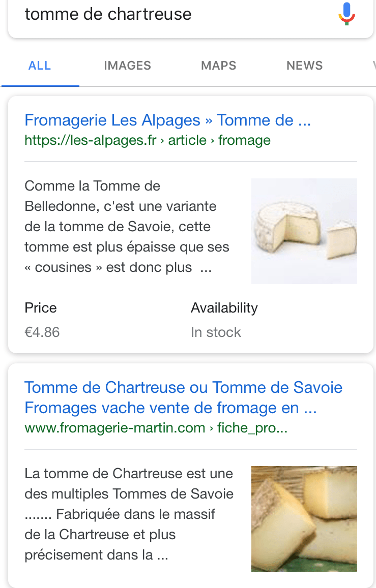
Task: Open 'Tomme de Chartreuse ou Tomme de Savoie' link
Action: coord(183,388)
